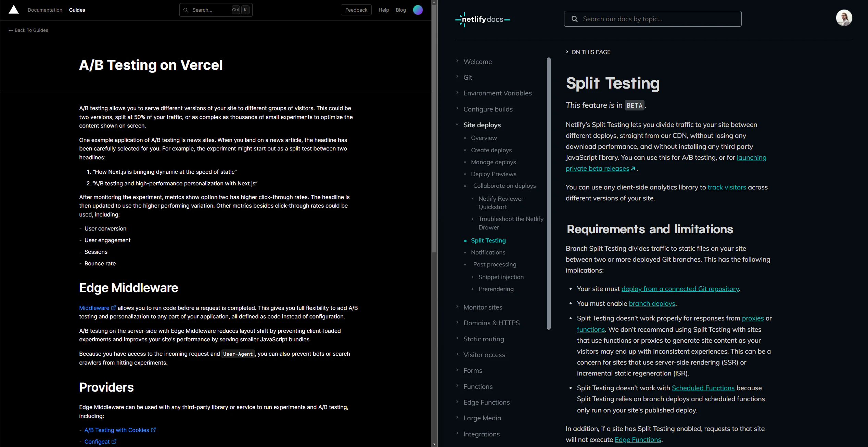868x447 pixels.
Task: Open the functions link in limitations
Action: point(591,329)
